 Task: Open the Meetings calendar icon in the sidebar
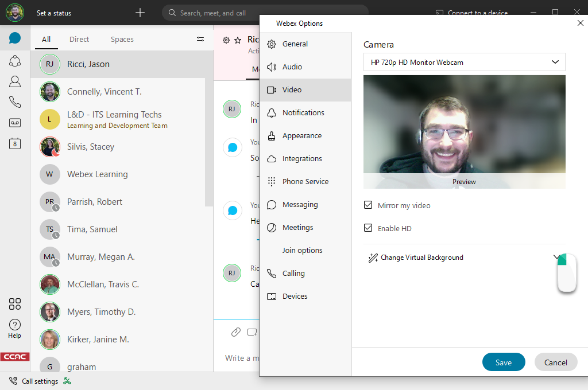click(x=14, y=143)
